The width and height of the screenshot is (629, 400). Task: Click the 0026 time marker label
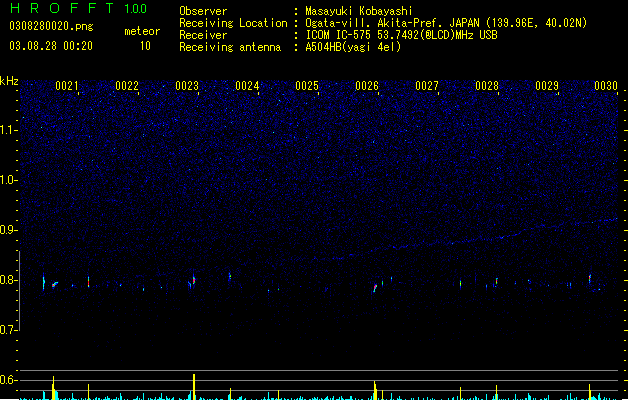coord(367,86)
